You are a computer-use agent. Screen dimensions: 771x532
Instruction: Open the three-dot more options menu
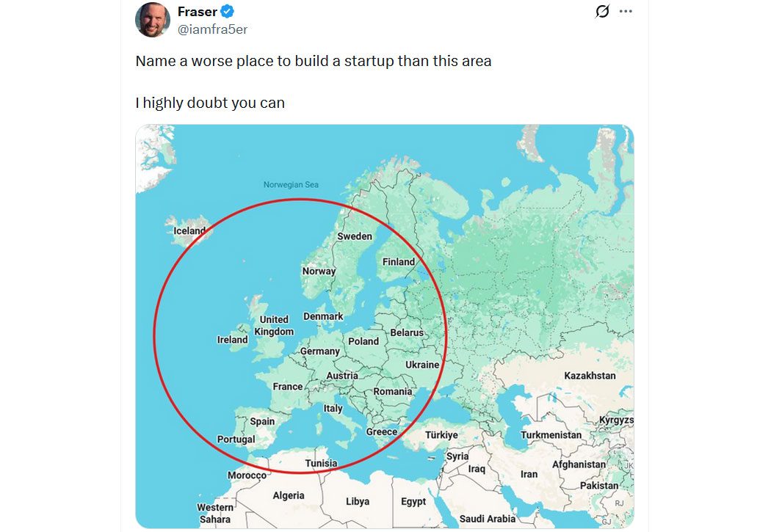tap(626, 12)
